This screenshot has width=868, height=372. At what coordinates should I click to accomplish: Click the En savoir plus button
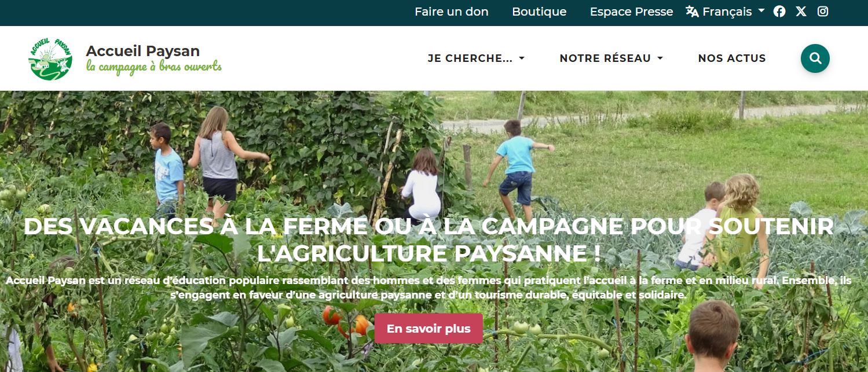point(428,329)
